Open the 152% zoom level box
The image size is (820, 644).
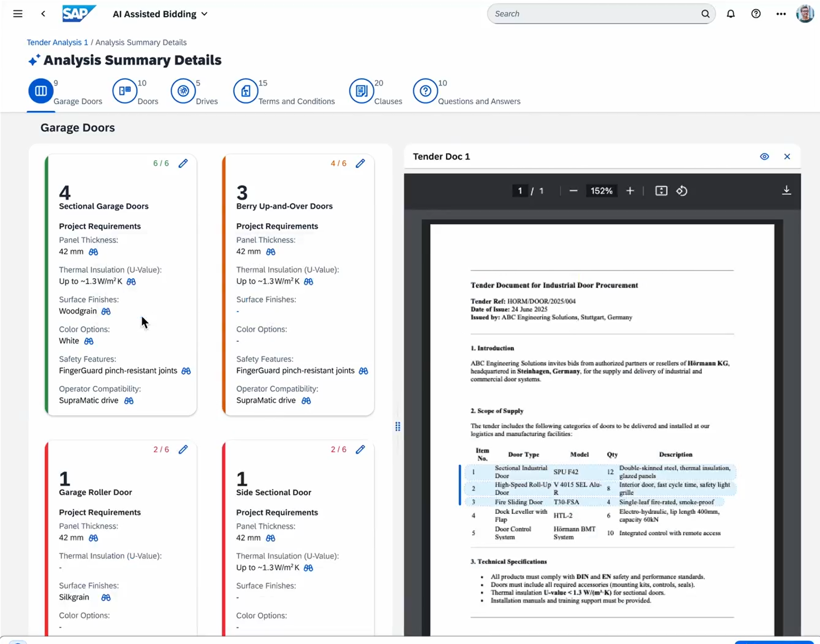pos(601,191)
